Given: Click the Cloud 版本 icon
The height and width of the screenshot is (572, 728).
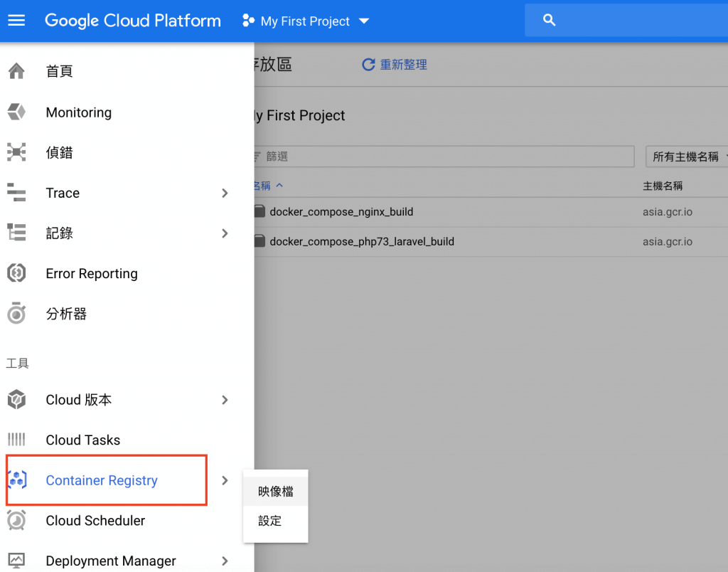Looking at the screenshot, I should pos(17,400).
